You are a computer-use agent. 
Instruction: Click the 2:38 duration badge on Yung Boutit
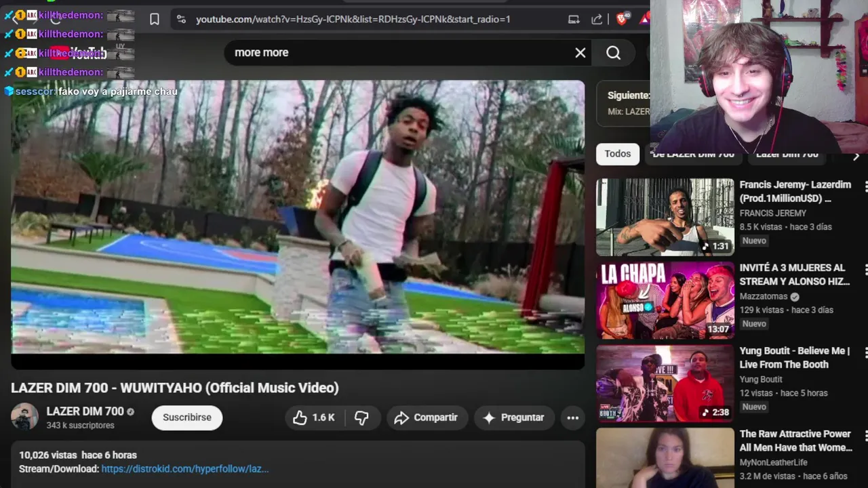pos(715,412)
